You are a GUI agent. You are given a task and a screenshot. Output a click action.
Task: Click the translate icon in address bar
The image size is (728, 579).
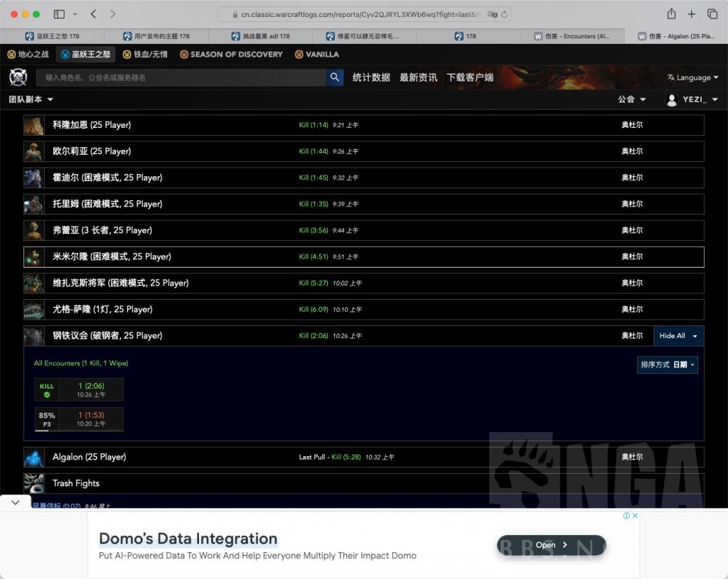[x=492, y=14]
